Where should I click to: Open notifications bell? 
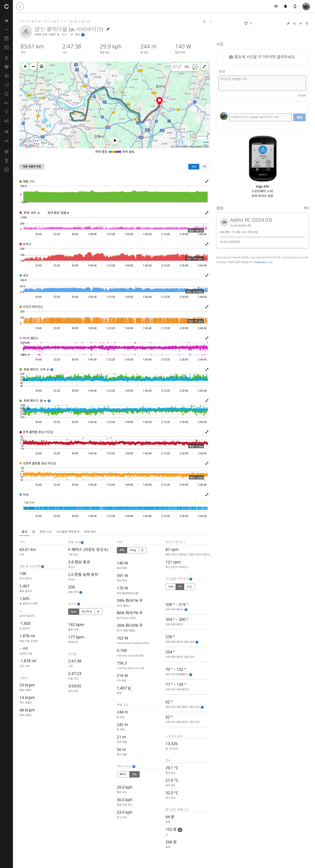coord(285,6)
